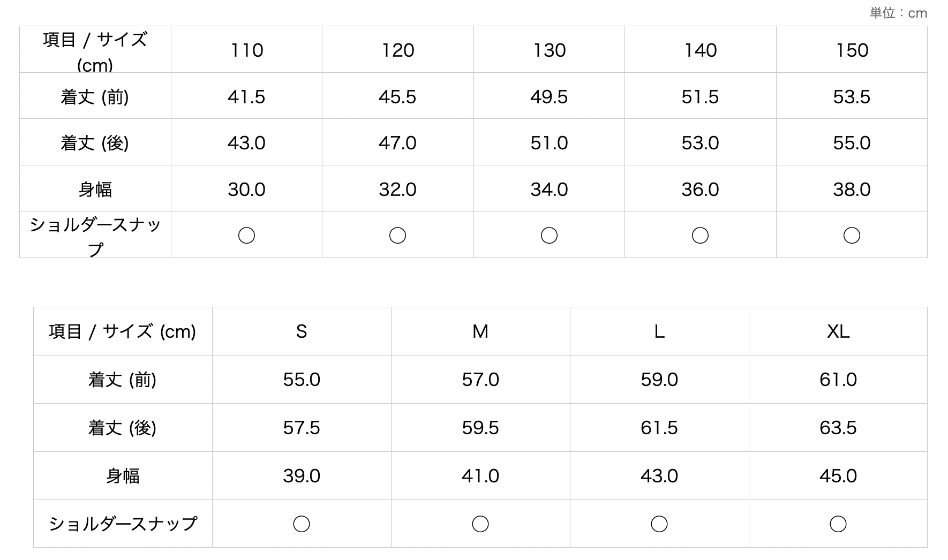Click the shoulder snap circle for size XL
The image size is (948, 560).
click(x=838, y=524)
